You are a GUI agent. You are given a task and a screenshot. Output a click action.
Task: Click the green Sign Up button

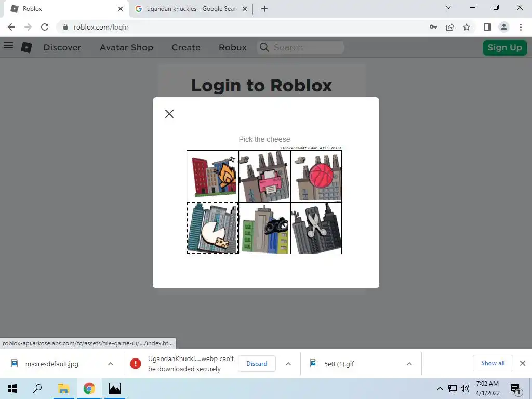tap(505, 47)
